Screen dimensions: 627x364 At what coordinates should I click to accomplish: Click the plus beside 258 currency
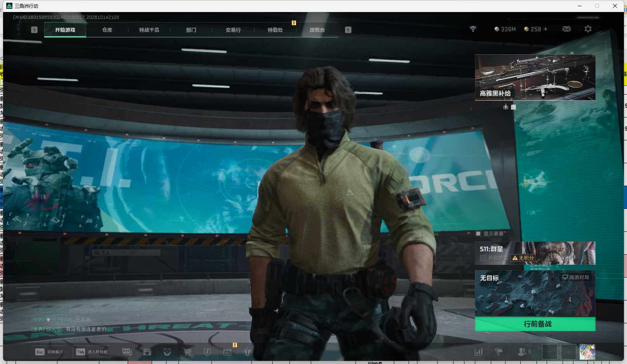pos(546,29)
